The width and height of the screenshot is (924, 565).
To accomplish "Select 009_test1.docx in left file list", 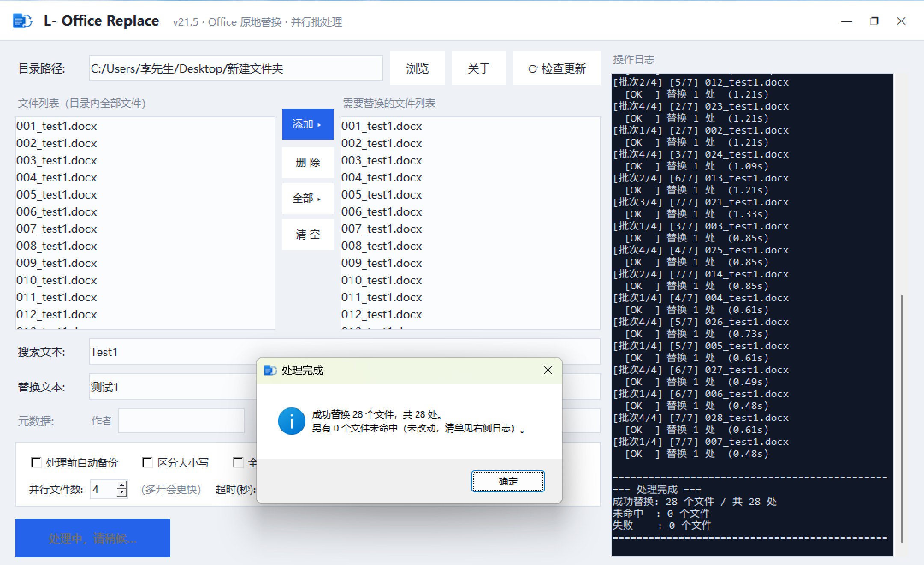I will pos(145,263).
